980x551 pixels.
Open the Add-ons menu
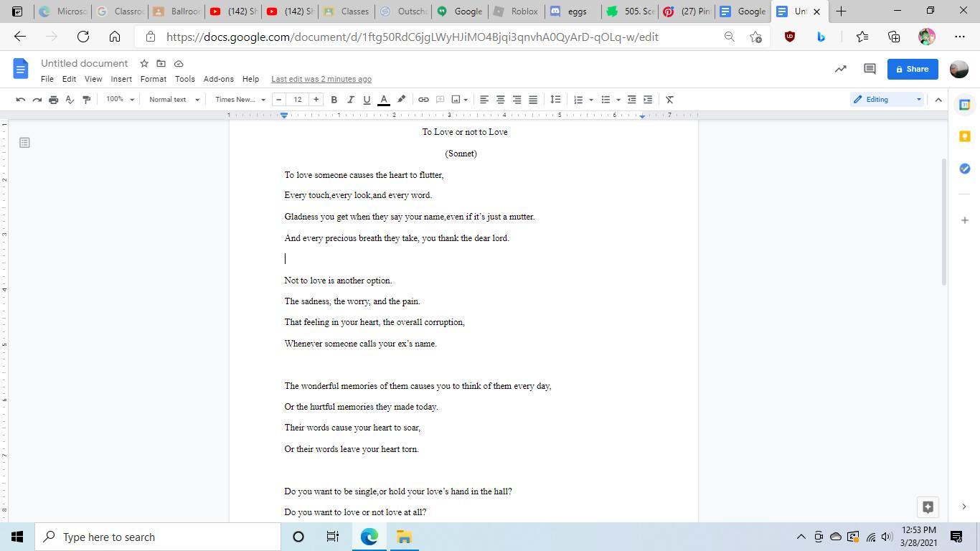point(218,79)
